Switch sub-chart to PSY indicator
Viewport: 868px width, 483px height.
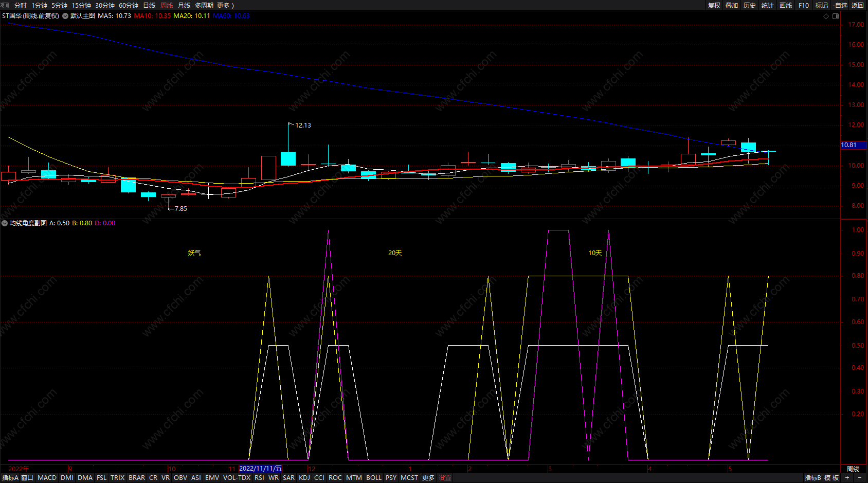pyautogui.click(x=391, y=478)
